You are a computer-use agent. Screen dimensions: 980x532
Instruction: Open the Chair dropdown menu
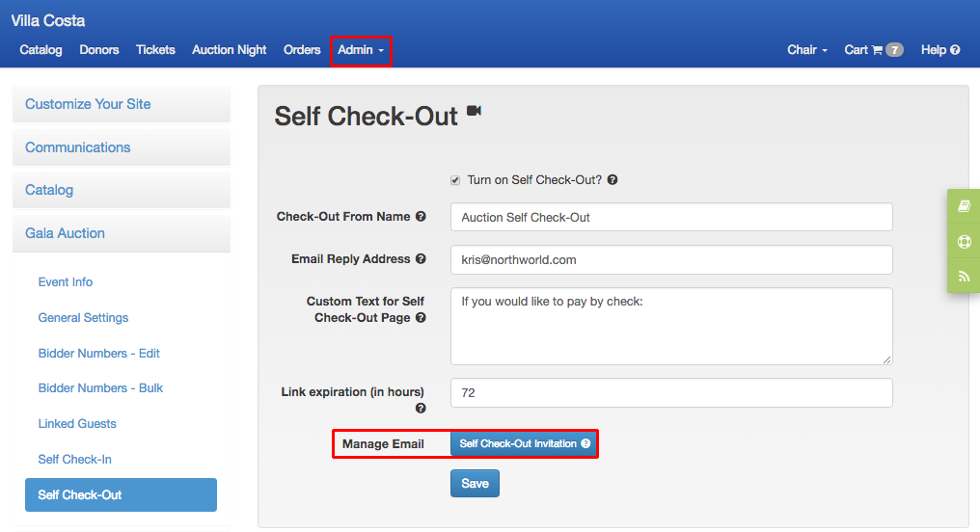point(807,50)
